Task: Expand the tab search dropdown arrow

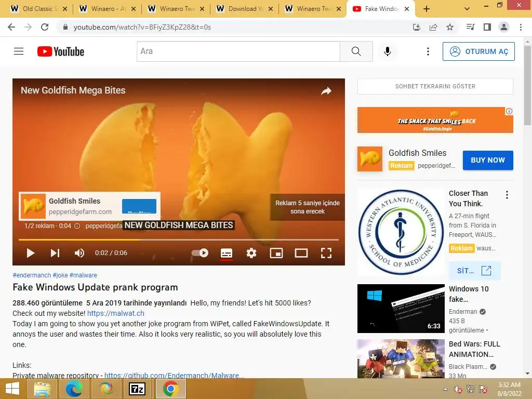Action: pyautogui.click(x=467, y=9)
